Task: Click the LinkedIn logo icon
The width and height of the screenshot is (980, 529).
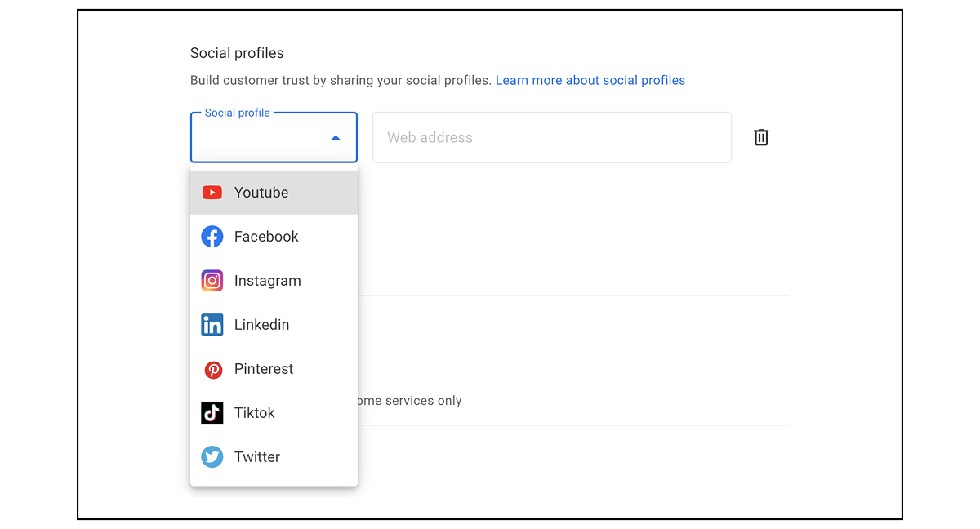Action: [212, 325]
